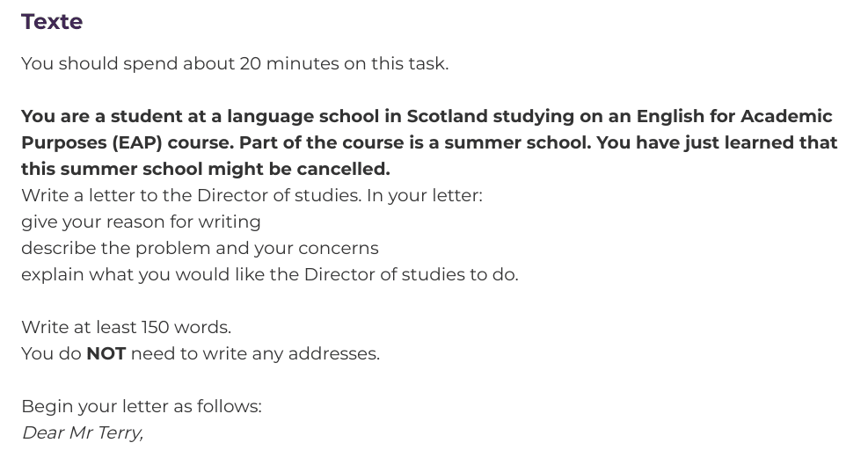Click "give your reason for writing" line
This screenshot has width=868, height=472.
click(141, 221)
